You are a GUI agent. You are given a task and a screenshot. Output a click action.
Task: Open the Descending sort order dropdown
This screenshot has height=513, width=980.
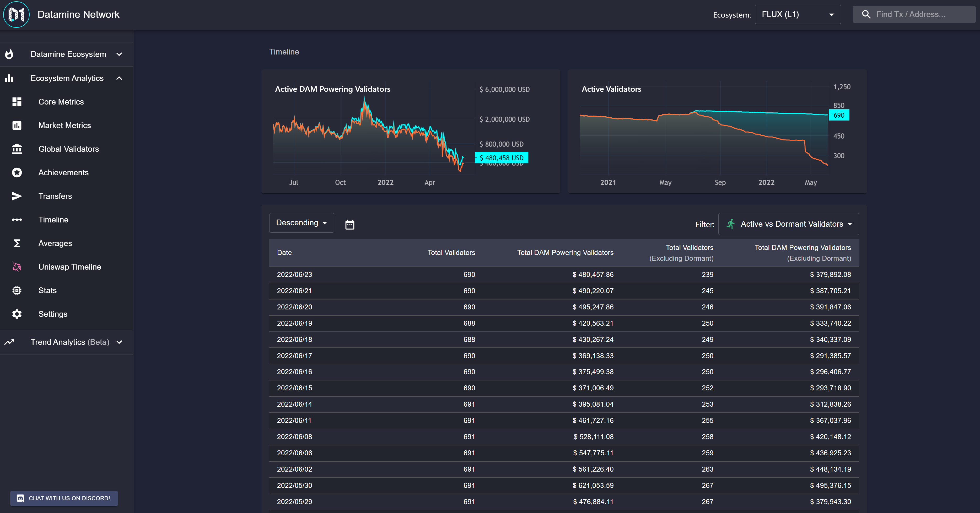[302, 223]
